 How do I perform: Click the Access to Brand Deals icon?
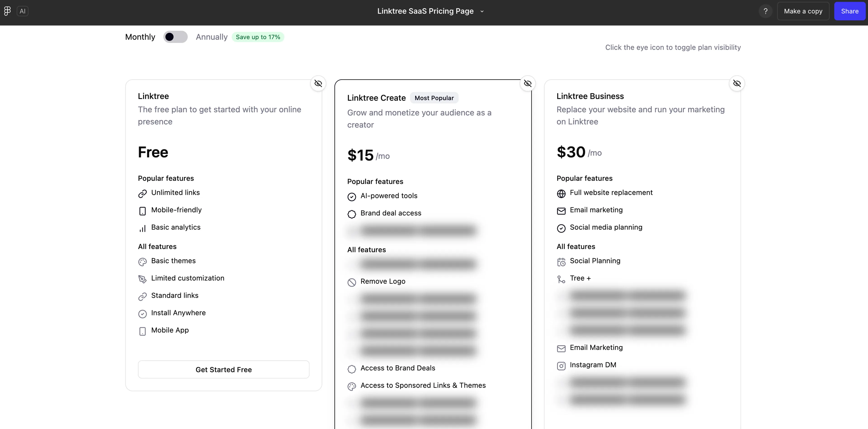(352, 369)
